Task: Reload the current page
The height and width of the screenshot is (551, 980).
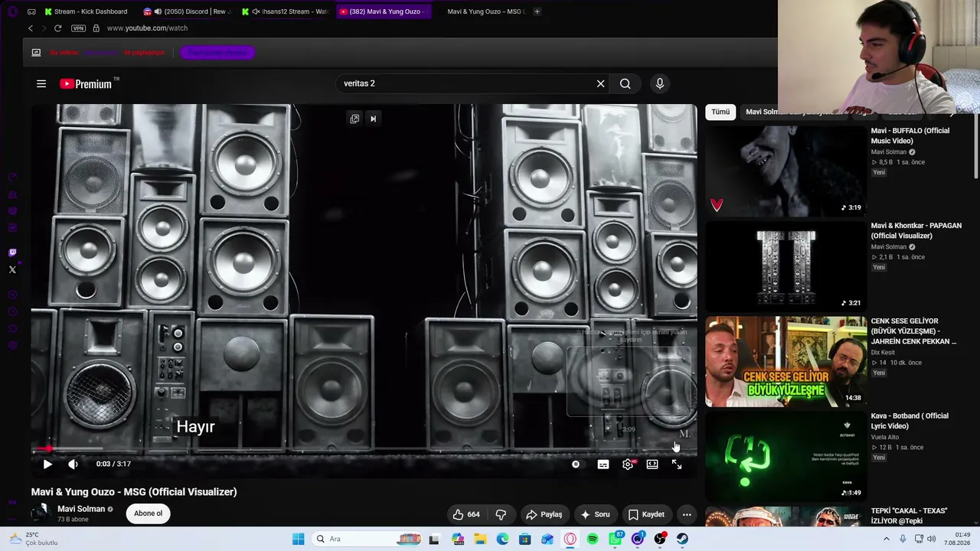Action: [57, 28]
